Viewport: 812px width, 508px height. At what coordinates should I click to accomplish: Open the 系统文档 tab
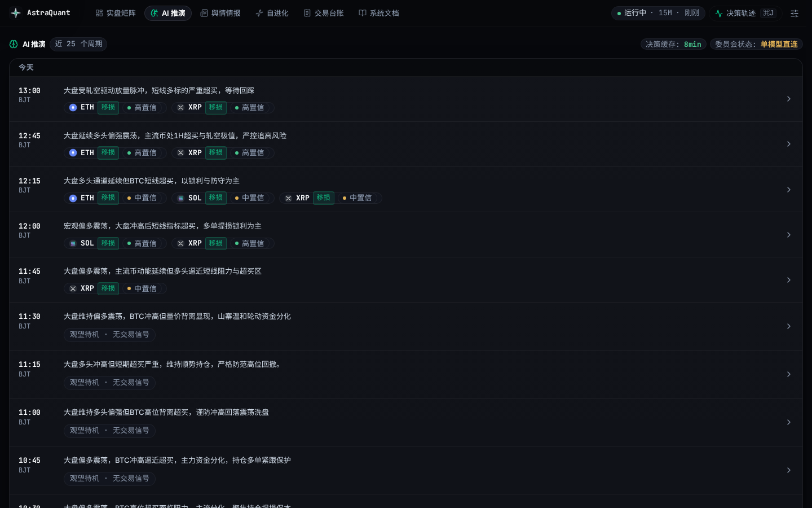(379, 13)
